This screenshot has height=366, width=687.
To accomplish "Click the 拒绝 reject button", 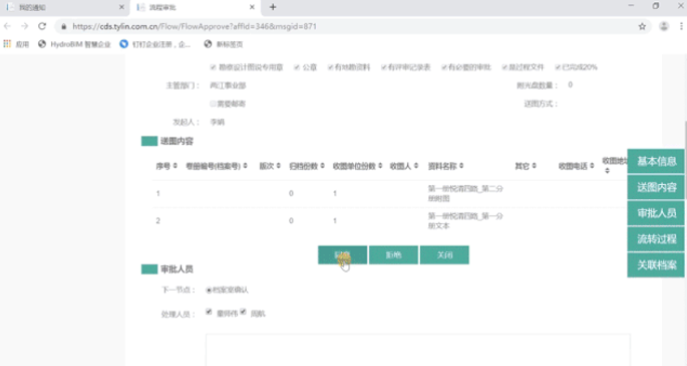I will point(393,255).
